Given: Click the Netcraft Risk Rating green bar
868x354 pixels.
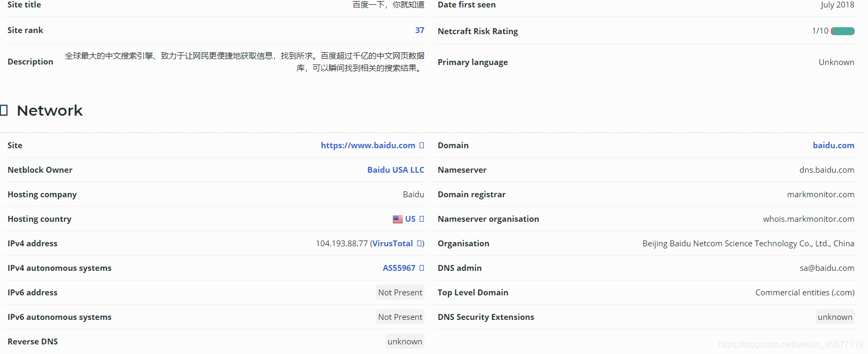Looking at the screenshot, I should click(842, 31).
